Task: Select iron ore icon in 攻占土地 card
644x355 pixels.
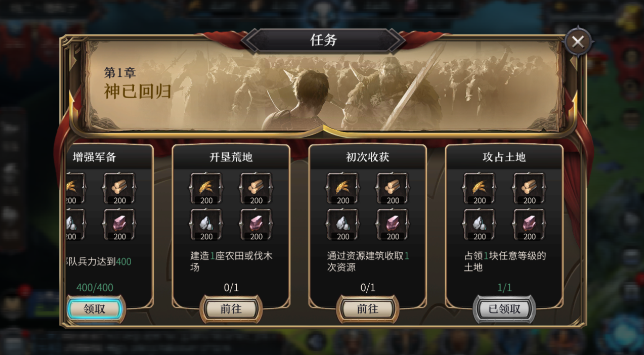Action: click(529, 225)
